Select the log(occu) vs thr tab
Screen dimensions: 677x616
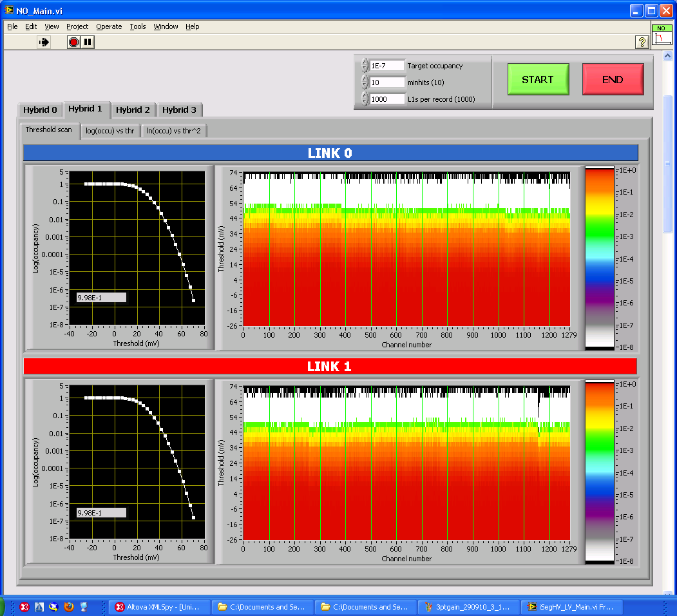pyautogui.click(x=110, y=131)
